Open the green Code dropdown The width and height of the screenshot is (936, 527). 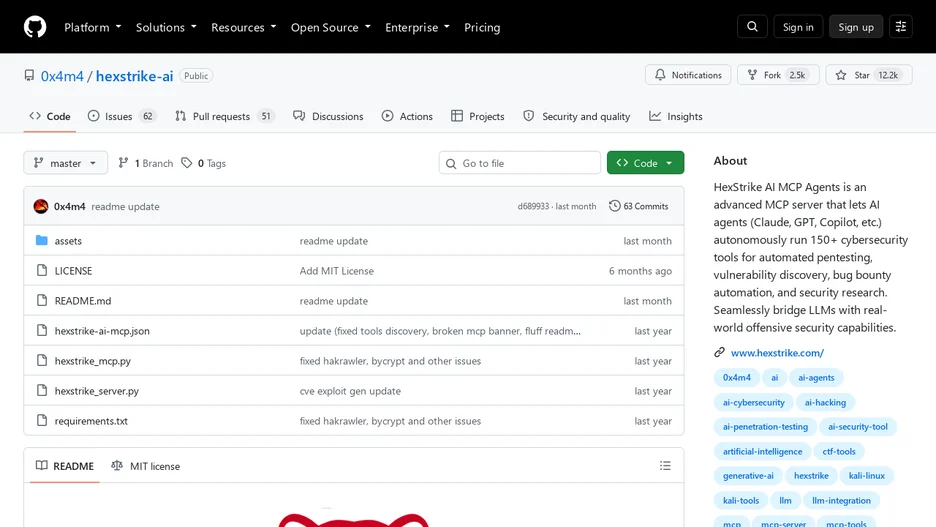[x=645, y=163]
